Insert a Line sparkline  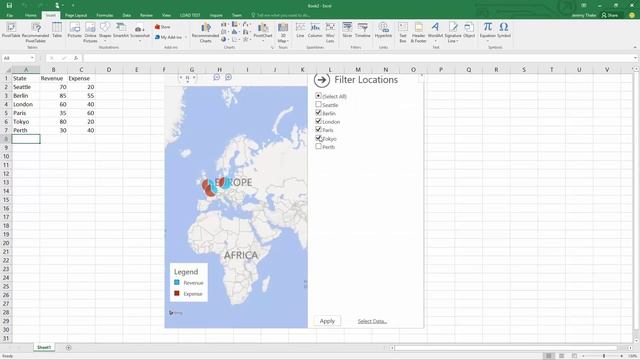pos(300,31)
